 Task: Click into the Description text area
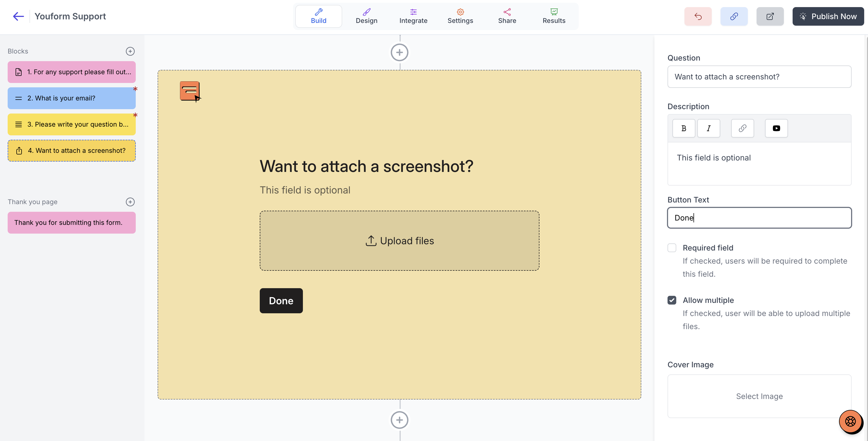(759, 164)
